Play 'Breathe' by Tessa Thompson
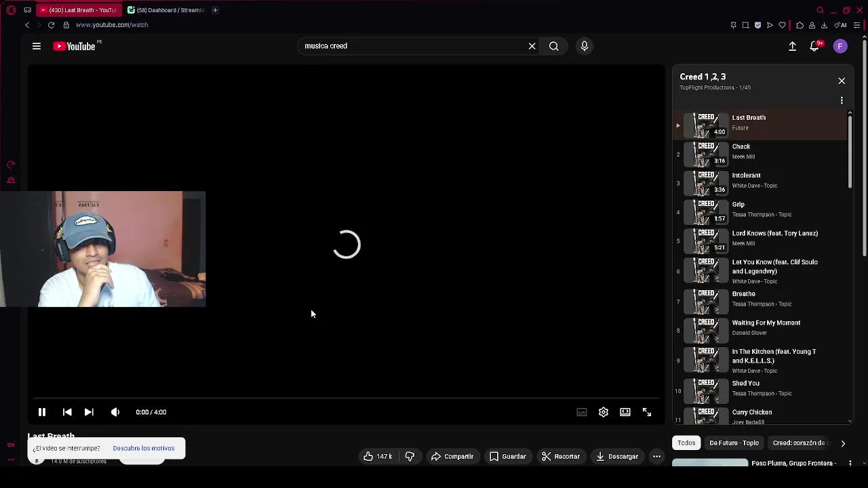Viewport: 868px width, 488px height. click(x=759, y=302)
